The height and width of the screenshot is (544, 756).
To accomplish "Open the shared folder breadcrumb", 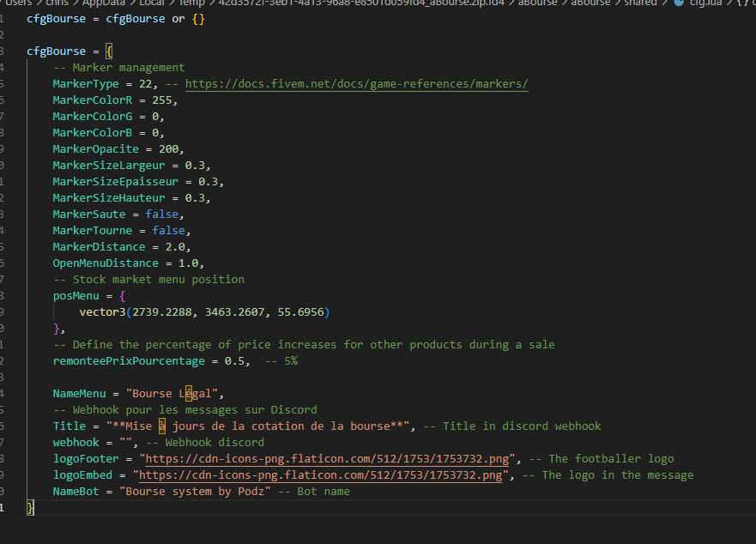I will coord(639,3).
